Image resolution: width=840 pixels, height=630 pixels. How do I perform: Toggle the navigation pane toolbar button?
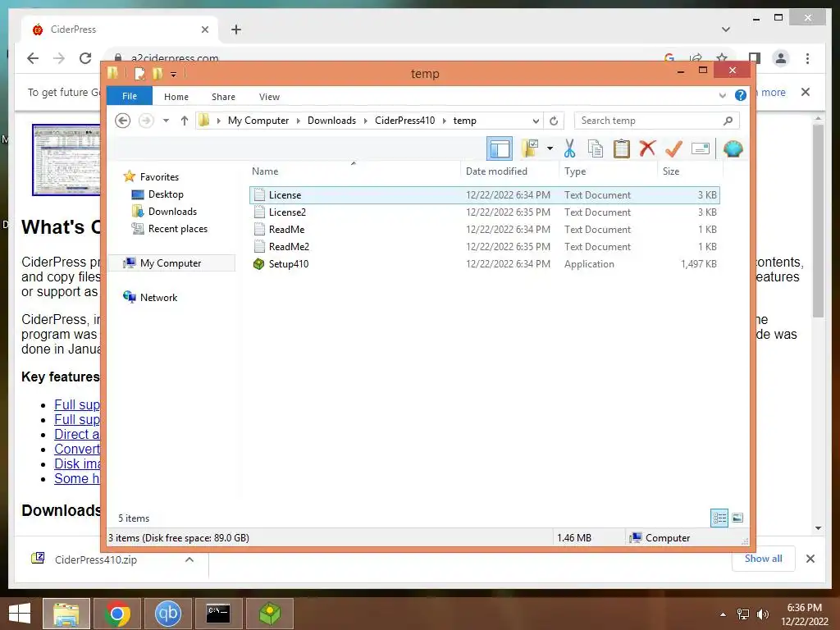[500, 148]
